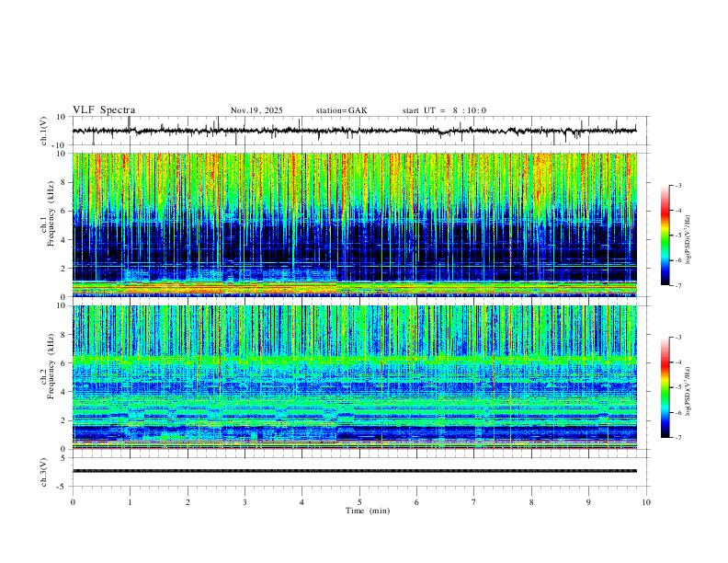The width and height of the screenshot is (728, 563).
Task: Click the ch.2 spectrogram plot area
Action: click(355, 377)
